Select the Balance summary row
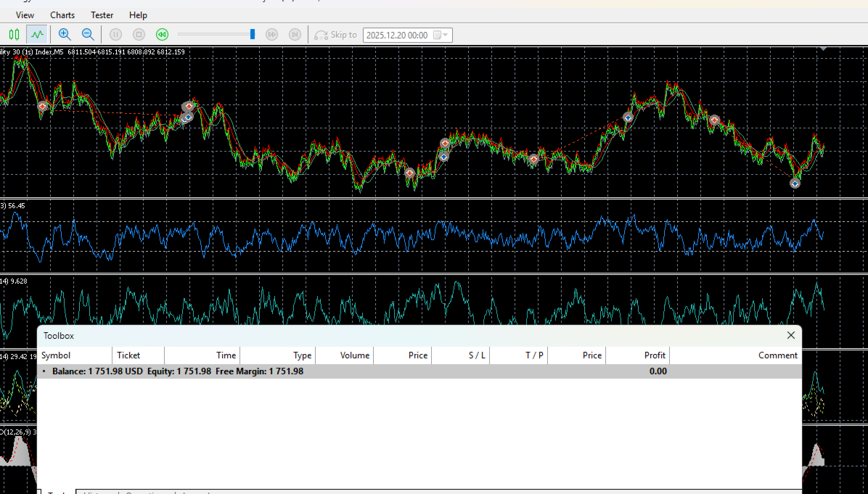 (419, 371)
